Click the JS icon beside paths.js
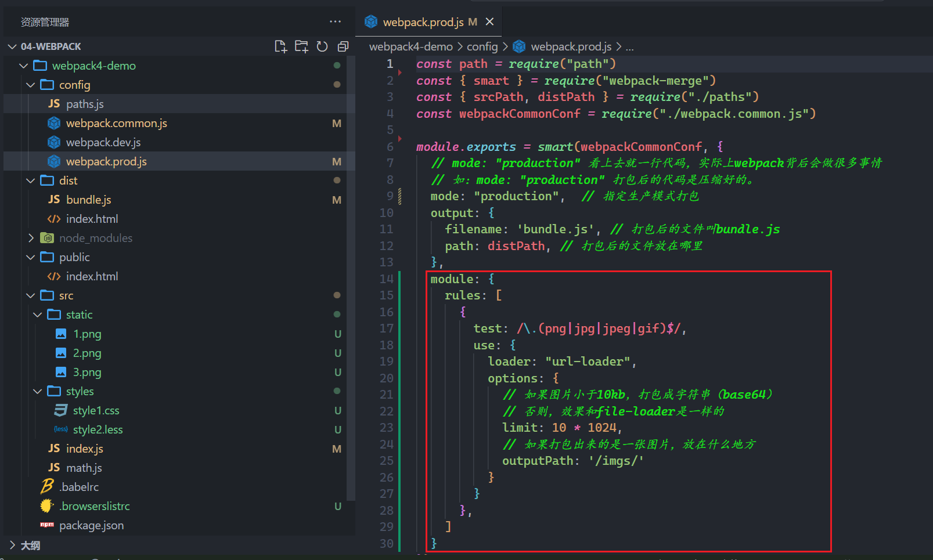 coord(54,103)
